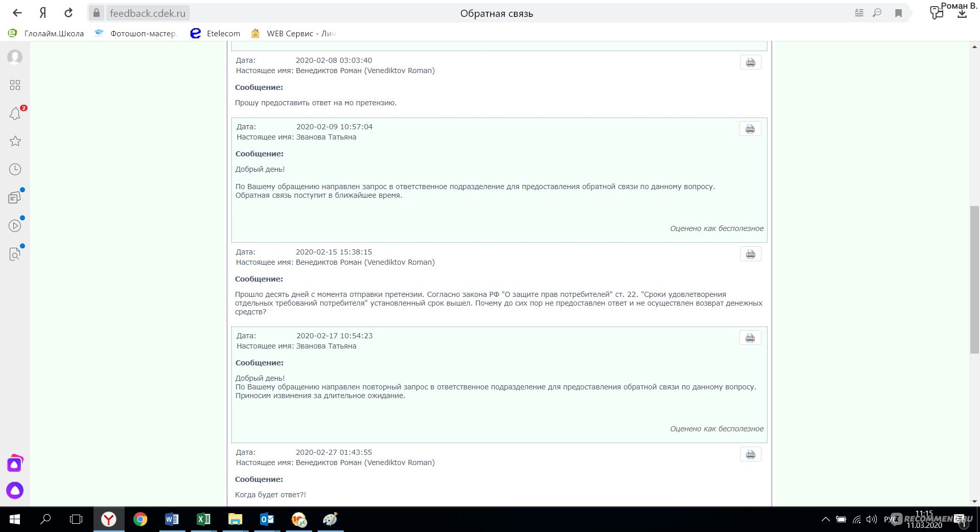Click 'Оценено как бесполезное' under the 2020-02-17 reply
The width and height of the screenshot is (980, 532).
716,429
